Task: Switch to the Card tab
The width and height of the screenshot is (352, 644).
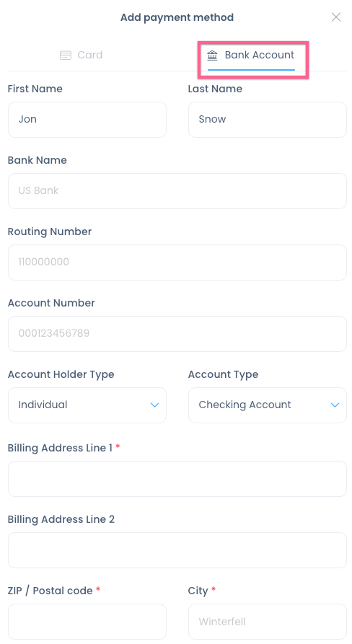Action: click(x=82, y=55)
